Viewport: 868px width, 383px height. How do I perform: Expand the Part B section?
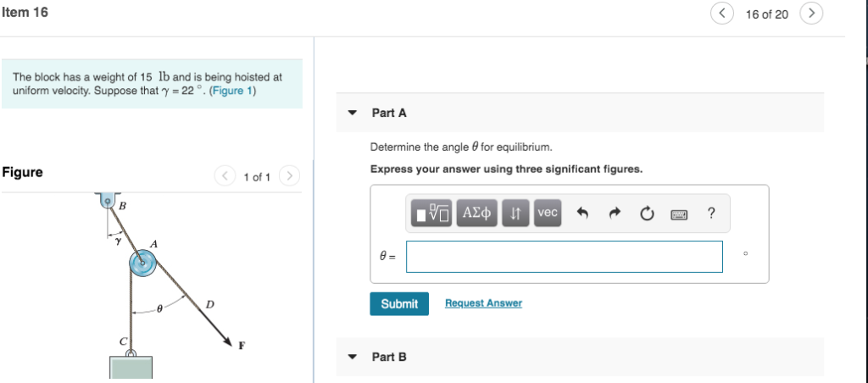[352, 357]
